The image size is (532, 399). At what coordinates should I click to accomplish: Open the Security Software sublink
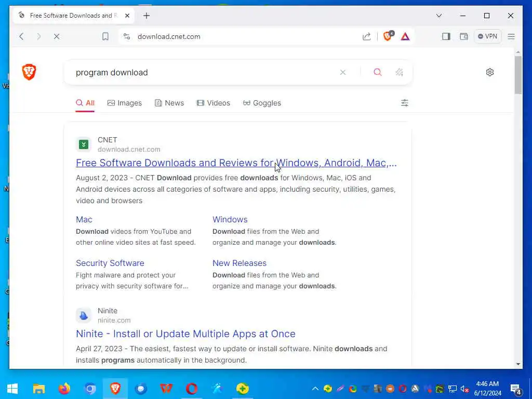pyautogui.click(x=110, y=263)
